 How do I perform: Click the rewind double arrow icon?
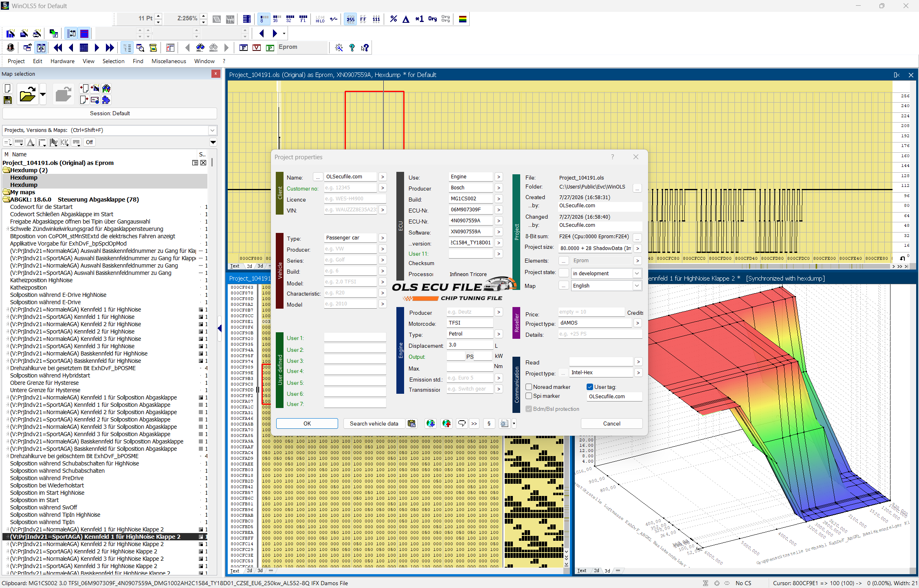click(x=58, y=48)
